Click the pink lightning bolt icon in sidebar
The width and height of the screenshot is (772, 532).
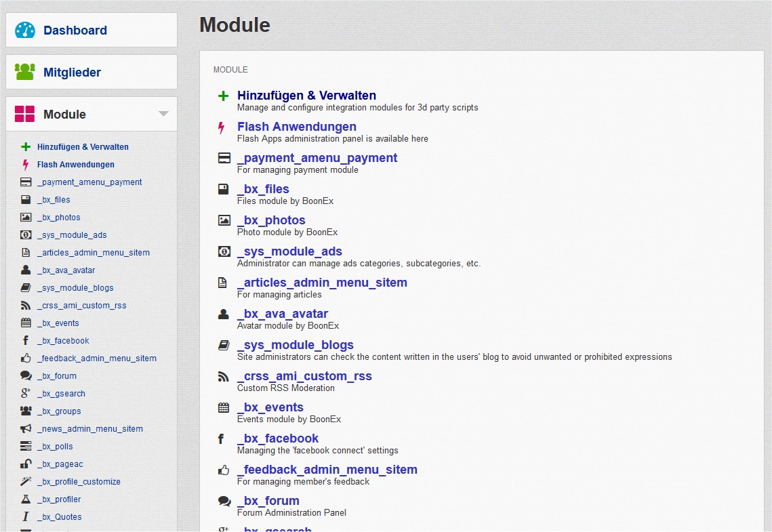[26, 165]
